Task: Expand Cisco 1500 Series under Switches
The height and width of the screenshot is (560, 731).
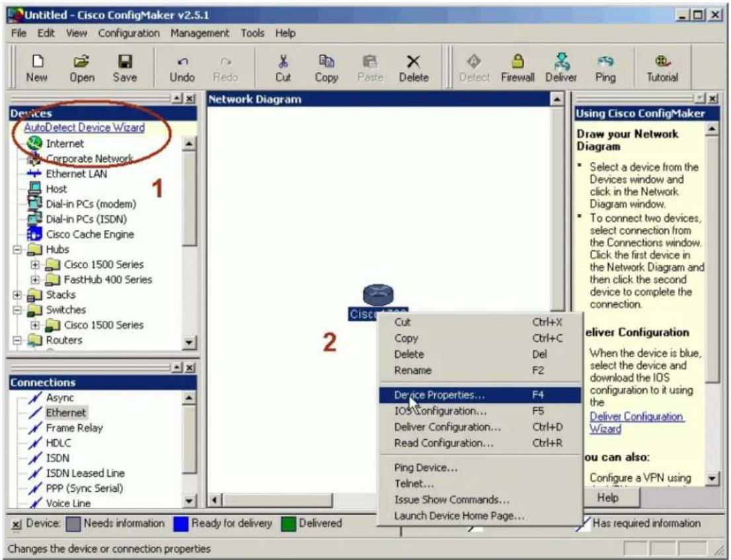Action: tap(35, 325)
